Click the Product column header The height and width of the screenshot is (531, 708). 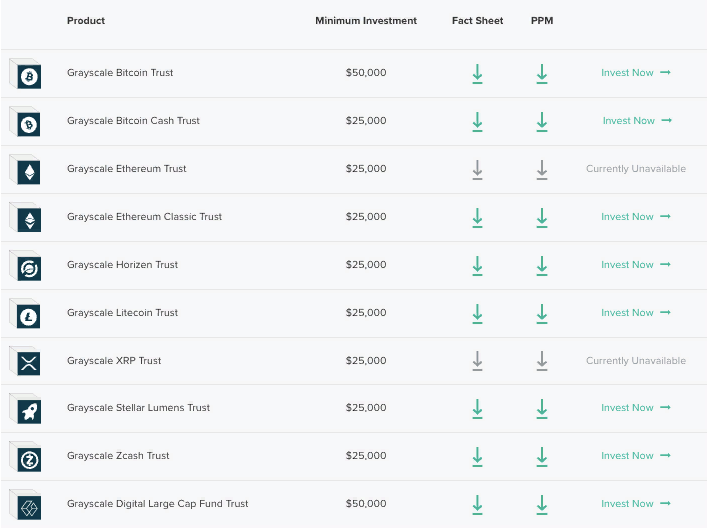pos(86,21)
